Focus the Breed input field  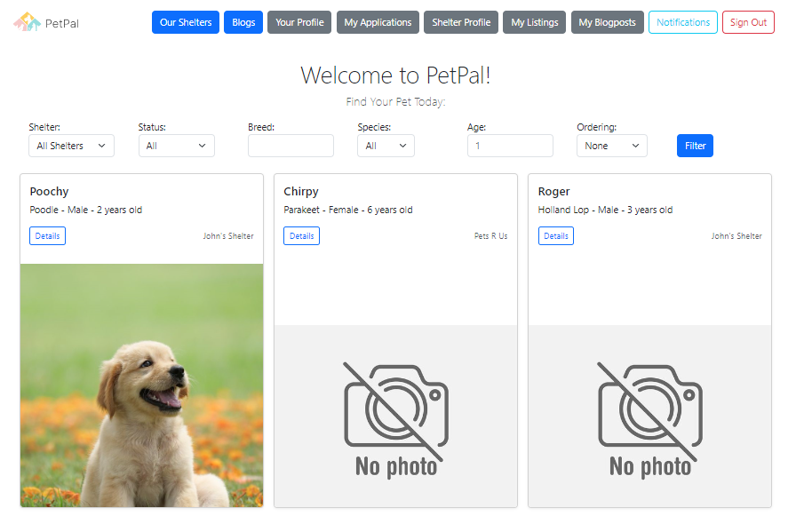[291, 146]
